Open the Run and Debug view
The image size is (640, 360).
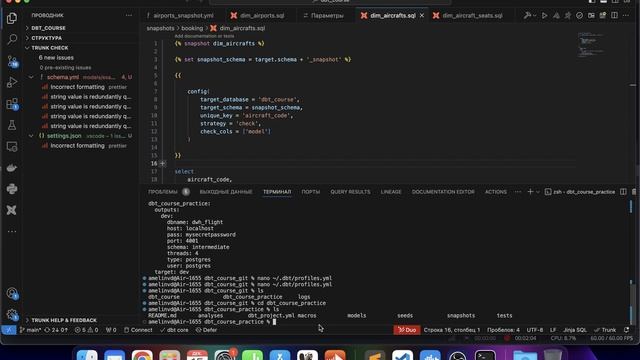tap(12, 82)
